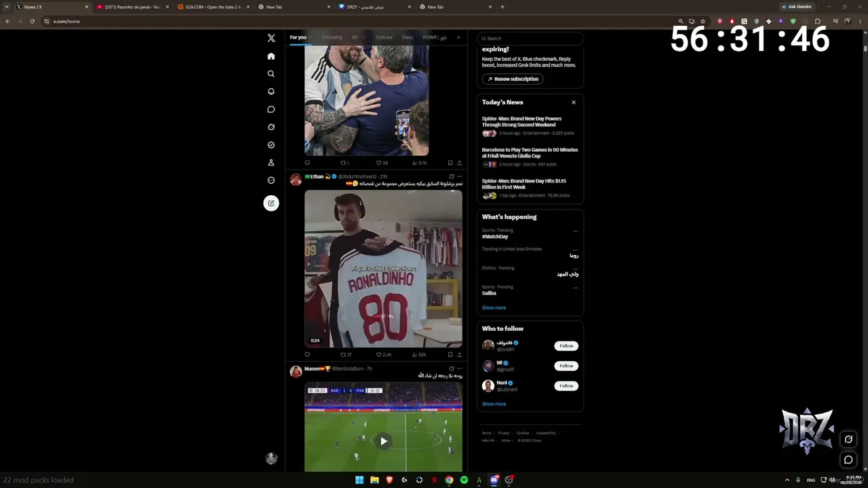This screenshot has width=868, height=488.
Task: Bookmark this page with the star icon
Action: tap(703, 21)
